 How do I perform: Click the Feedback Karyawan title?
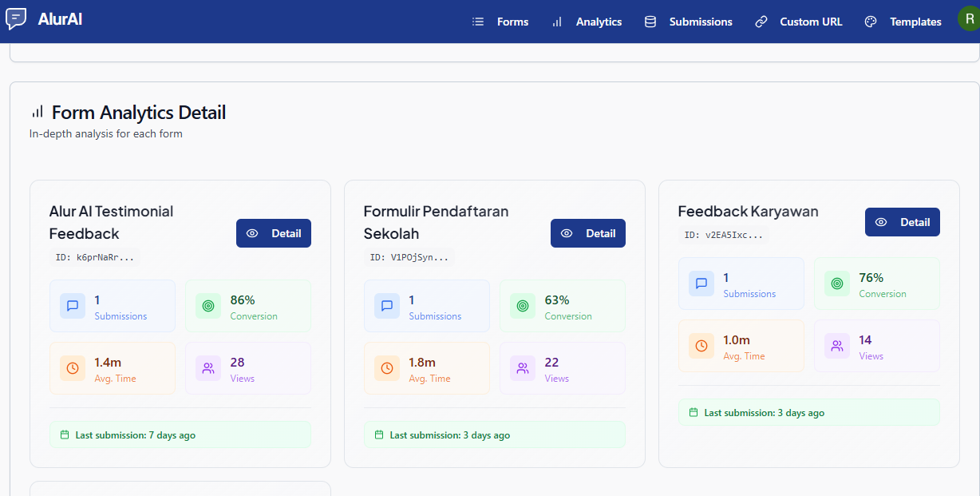tap(748, 211)
